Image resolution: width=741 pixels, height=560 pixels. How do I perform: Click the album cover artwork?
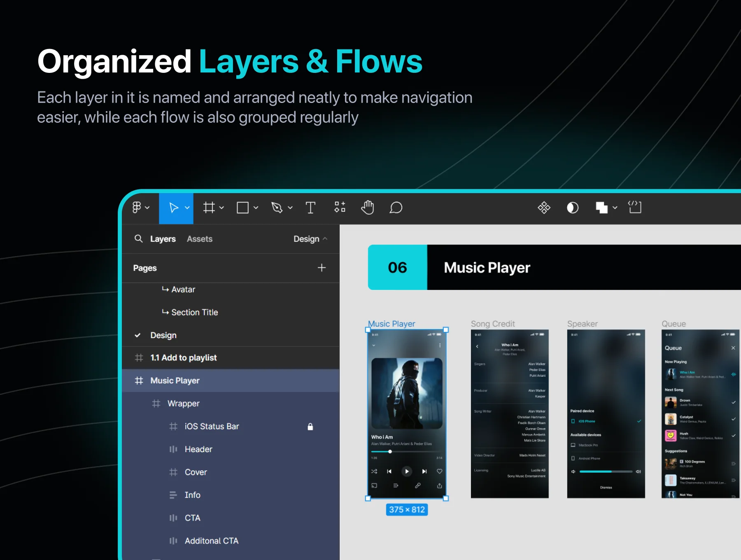(x=407, y=394)
